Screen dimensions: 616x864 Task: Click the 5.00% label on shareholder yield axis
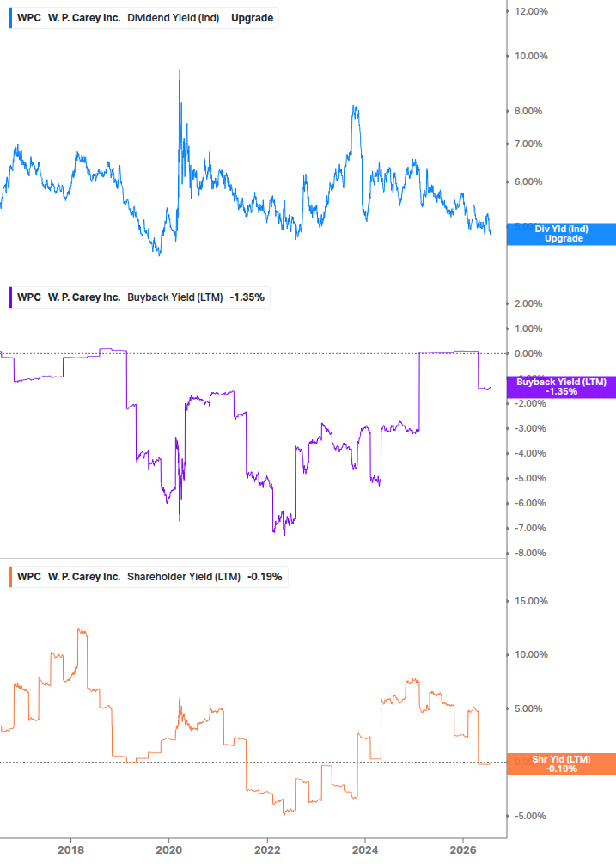(x=528, y=708)
